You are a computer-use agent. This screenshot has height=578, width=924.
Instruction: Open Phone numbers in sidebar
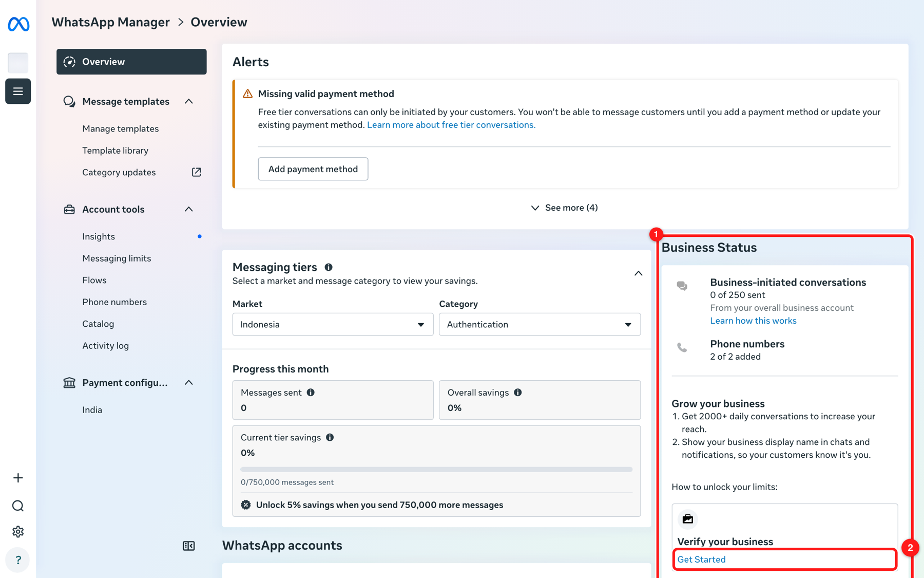(x=114, y=302)
